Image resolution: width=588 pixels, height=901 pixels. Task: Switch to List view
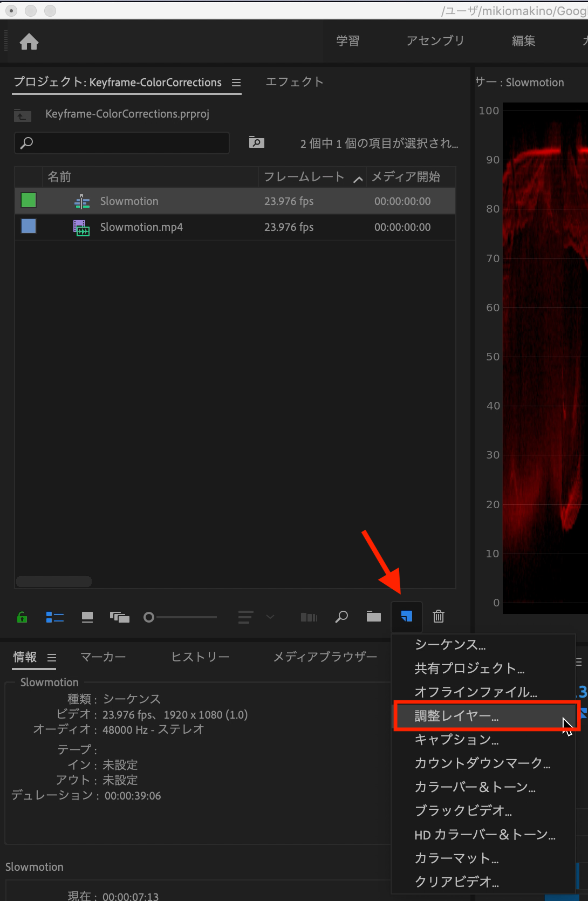[55, 617]
